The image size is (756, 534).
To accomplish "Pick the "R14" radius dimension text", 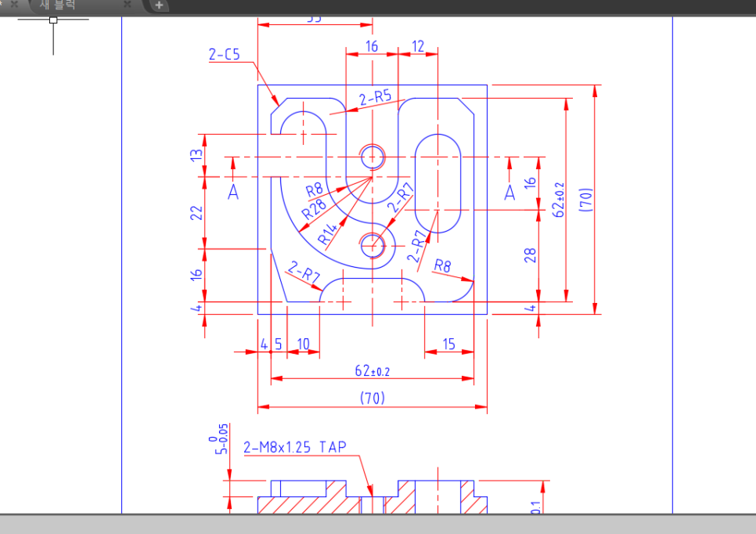I will [x=327, y=234].
